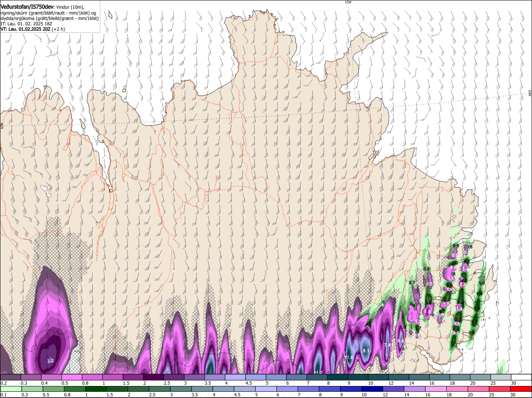
Task: Click the 'rigning/skúrir' legend description line
Action: 48,13
